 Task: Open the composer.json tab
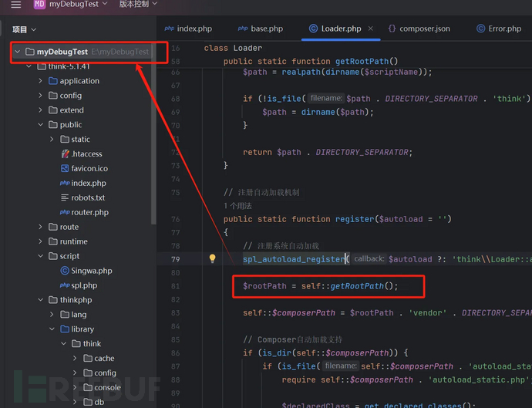(x=419, y=29)
